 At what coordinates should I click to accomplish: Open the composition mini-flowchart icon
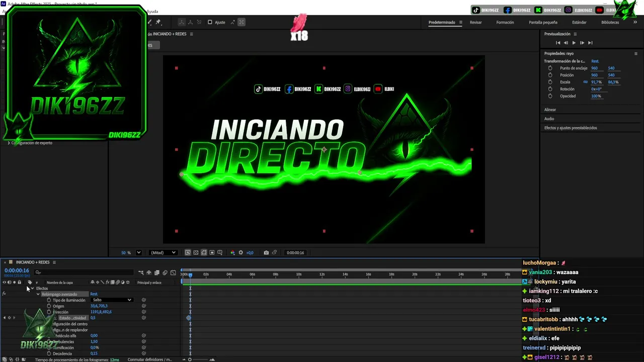click(x=141, y=273)
